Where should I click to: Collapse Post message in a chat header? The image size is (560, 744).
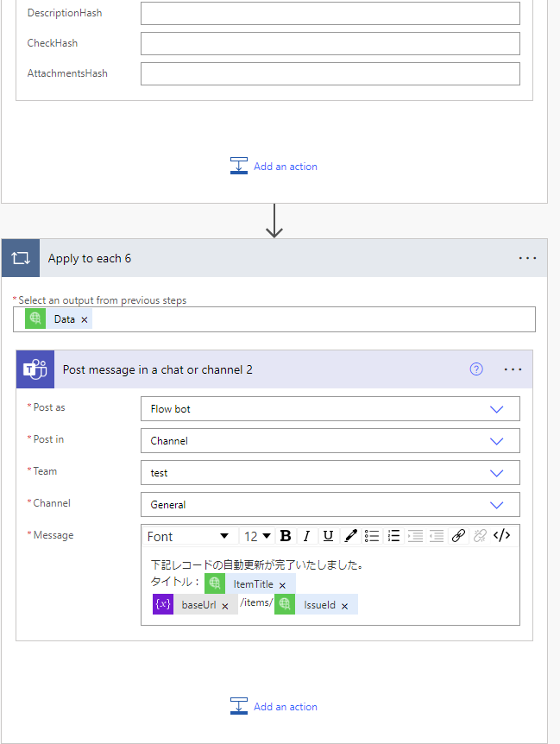point(274,369)
